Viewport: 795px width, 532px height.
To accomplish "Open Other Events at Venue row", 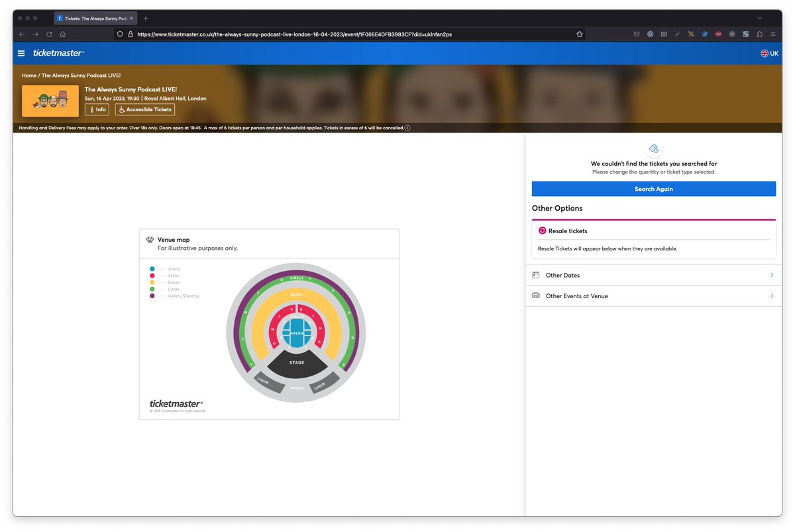I will (x=654, y=296).
